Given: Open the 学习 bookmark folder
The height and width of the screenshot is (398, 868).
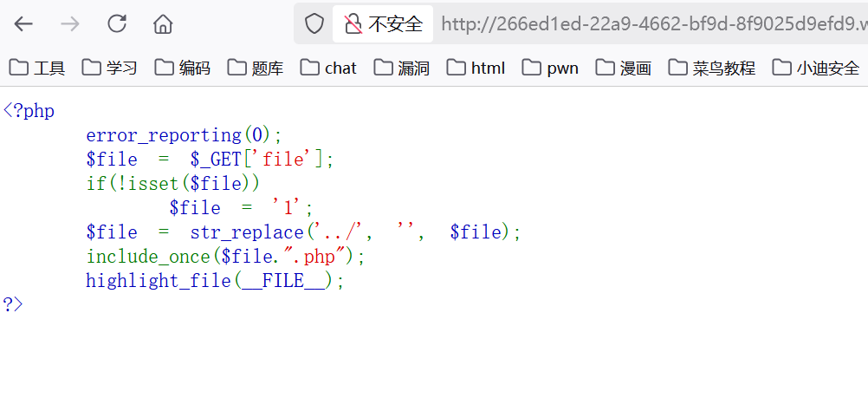Looking at the screenshot, I should (110, 68).
